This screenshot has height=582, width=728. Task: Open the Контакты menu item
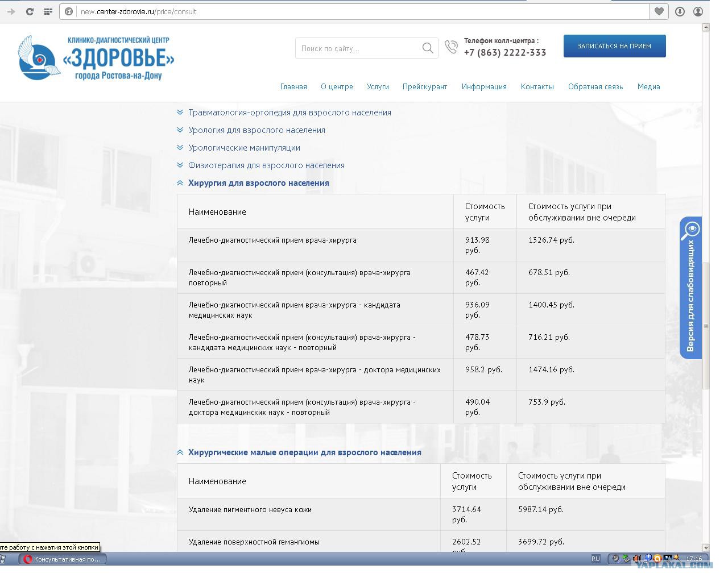tap(537, 87)
